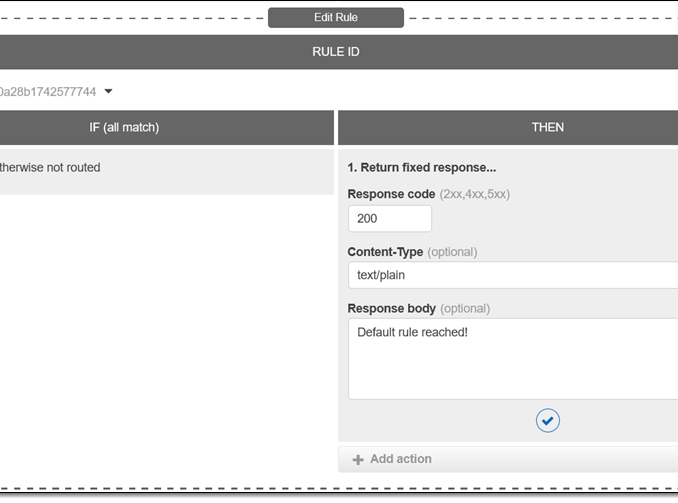
Task: Click the 'Return fixed response' action title
Action: pos(421,168)
